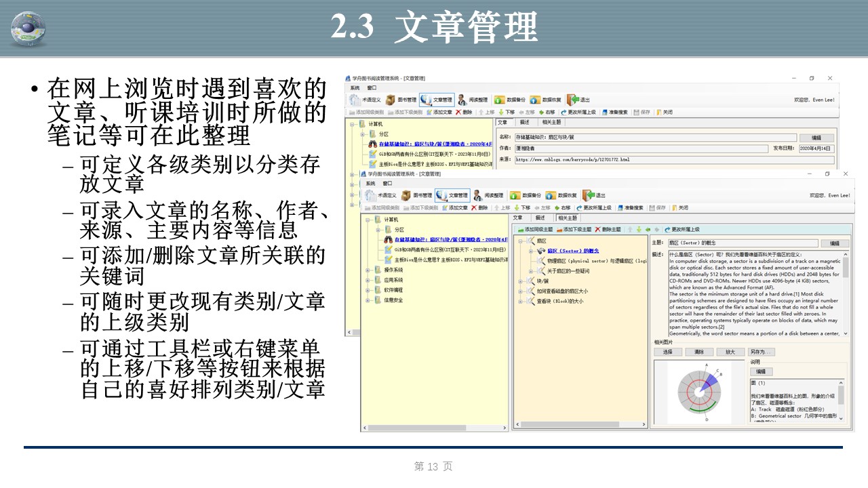Expand 如何查看磁盘的扇区大小 topic node

click(x=521, y=291)
